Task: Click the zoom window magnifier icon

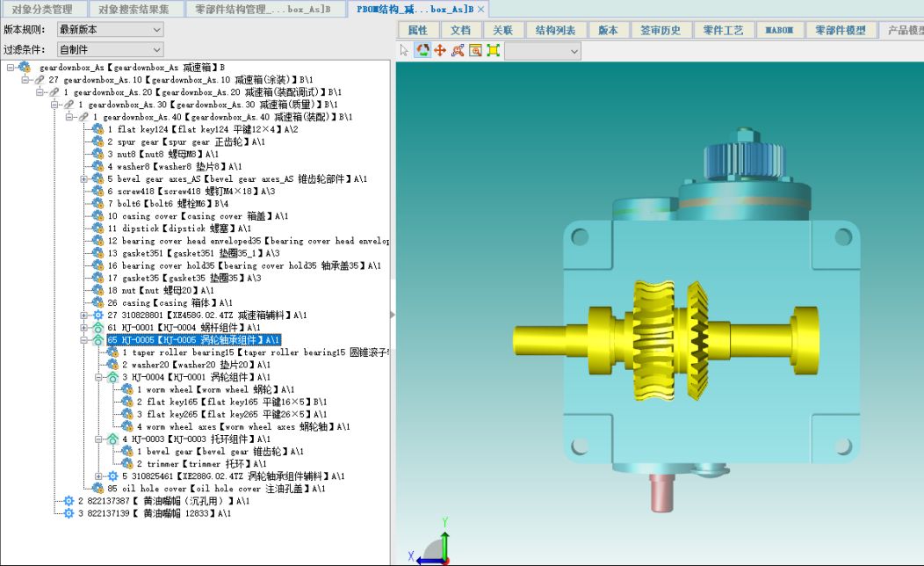Action: (x=475, y=51)
